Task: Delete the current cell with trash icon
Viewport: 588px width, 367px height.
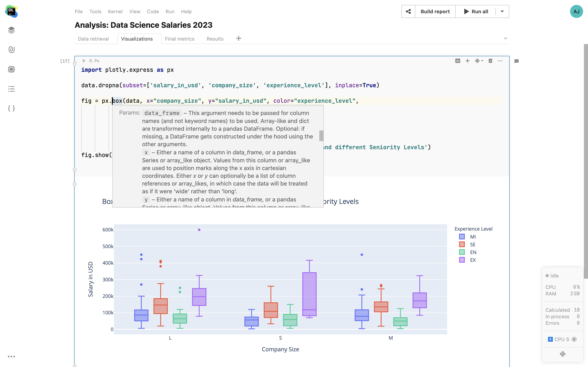Action: [490, 61]
